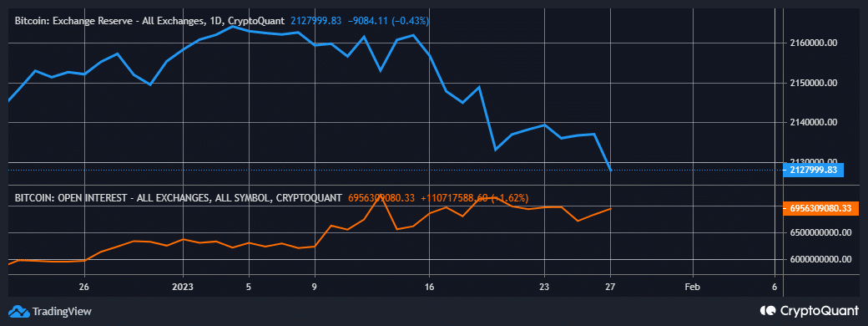868x326 pixels.
Task: Click the CryptoQuant logo icon
Action: tap(769, 310)
